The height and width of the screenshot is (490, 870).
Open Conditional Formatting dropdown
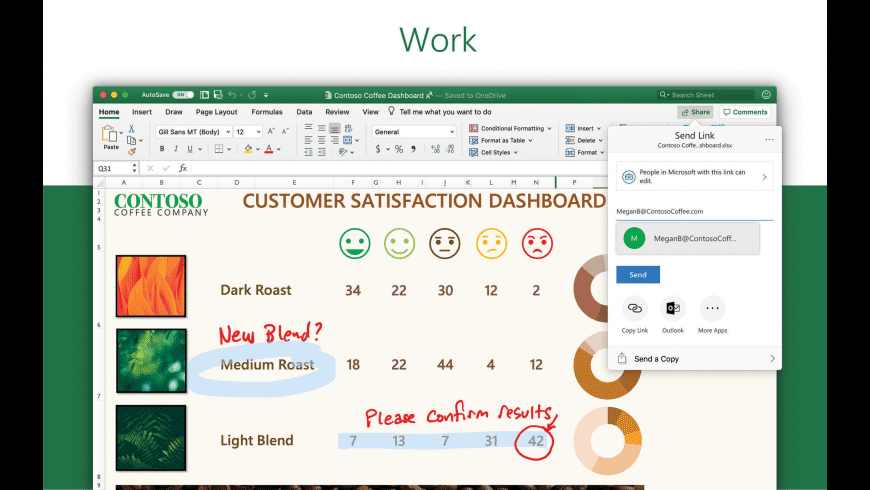point(510,128)
